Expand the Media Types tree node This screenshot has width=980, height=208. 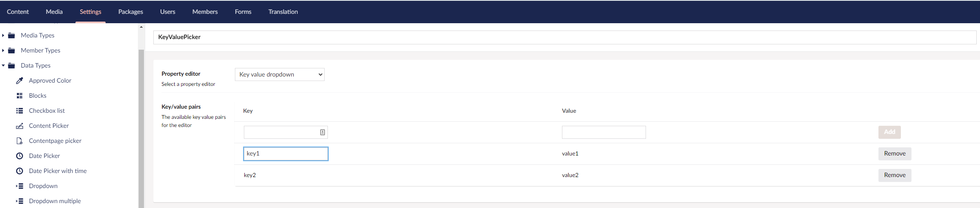click(x=3, y=35)
